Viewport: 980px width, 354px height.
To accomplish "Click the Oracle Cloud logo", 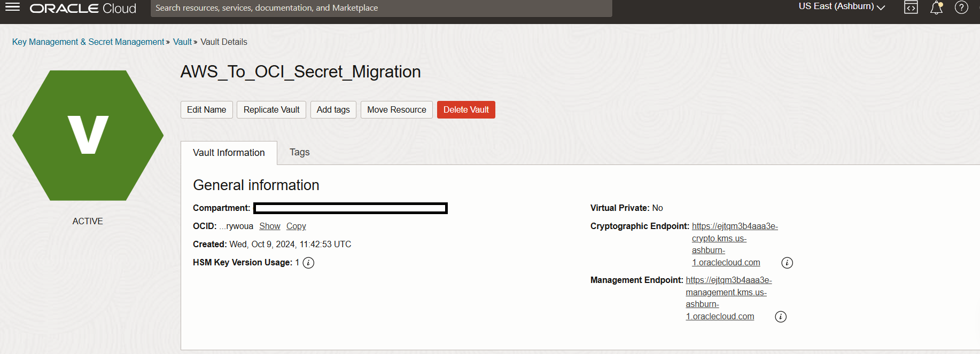I will click(83, 9).
